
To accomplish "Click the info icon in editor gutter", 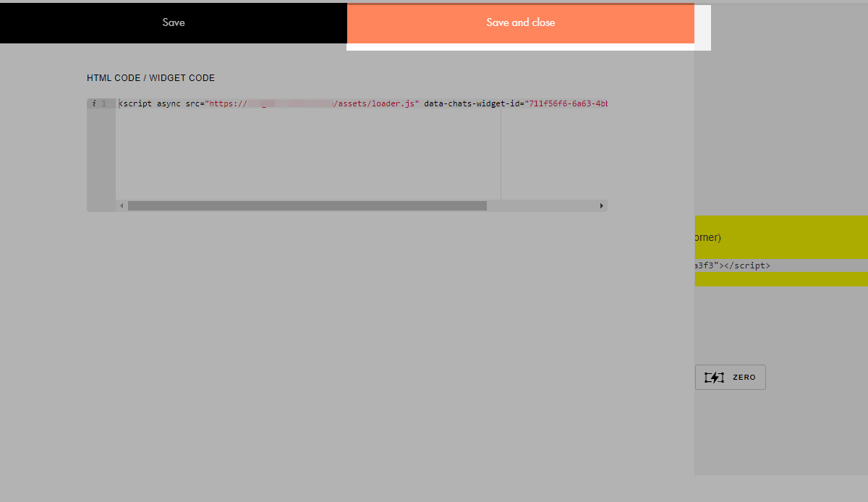I will pos(94,104).
